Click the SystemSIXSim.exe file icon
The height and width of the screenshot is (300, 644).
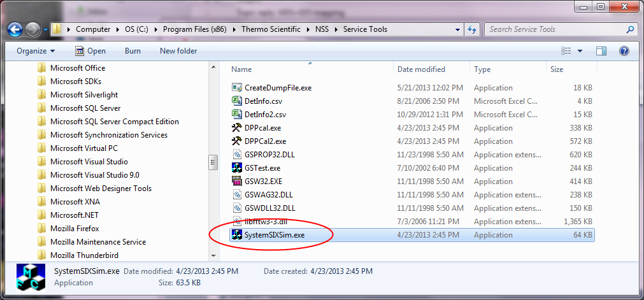pyautogui.click(x=236, y=235)
